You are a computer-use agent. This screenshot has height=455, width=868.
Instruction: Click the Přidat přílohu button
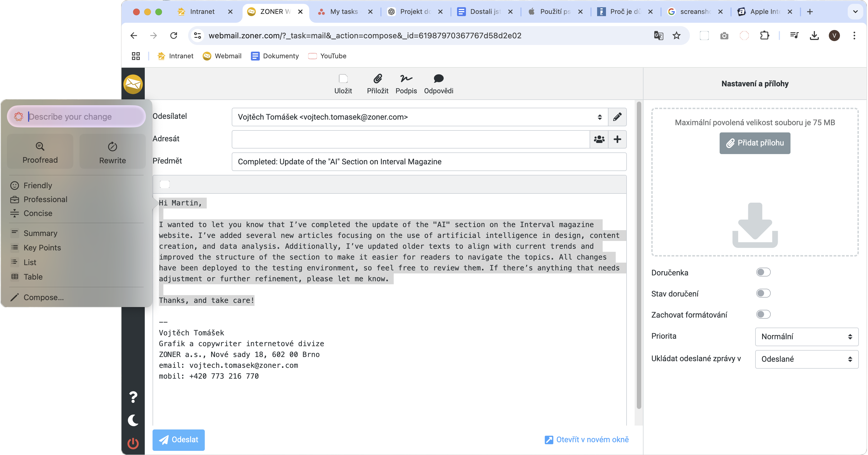pos(755,143)
